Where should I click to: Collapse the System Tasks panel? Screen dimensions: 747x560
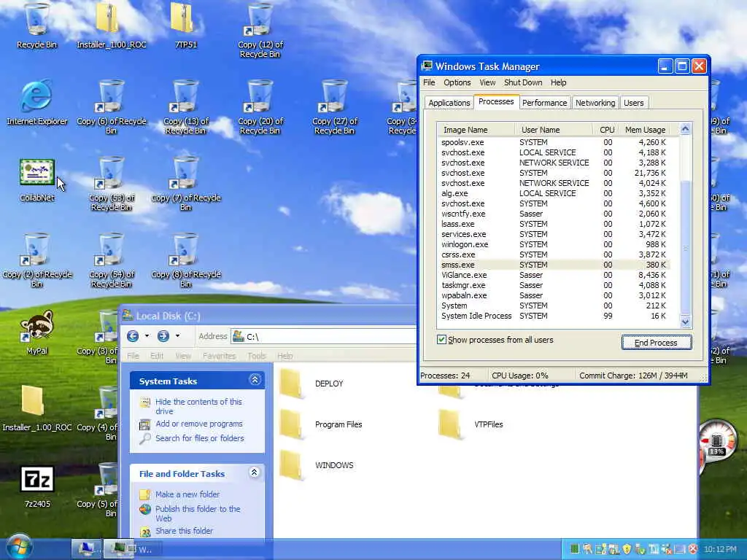pos(255,379)
